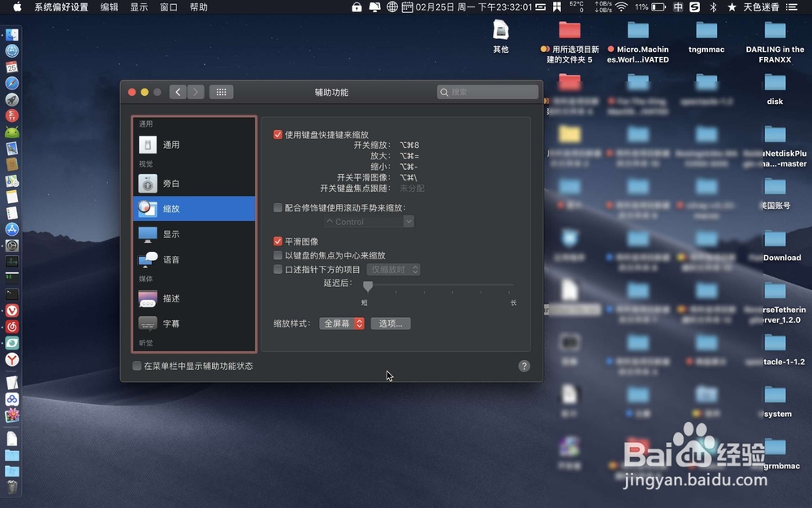
Task: Uncheck the 平滑图像 option
Action: coord(278,241)
